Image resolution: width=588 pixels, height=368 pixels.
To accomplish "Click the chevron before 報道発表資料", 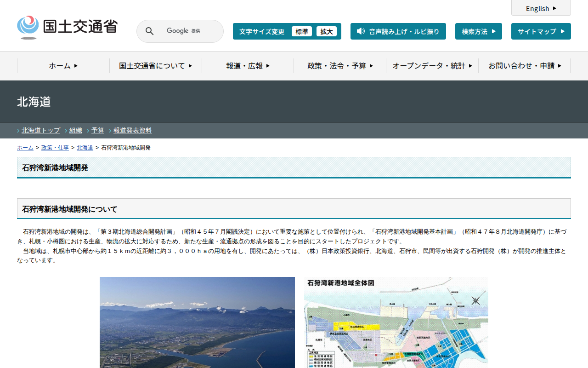I will click(x=110, y=131).
